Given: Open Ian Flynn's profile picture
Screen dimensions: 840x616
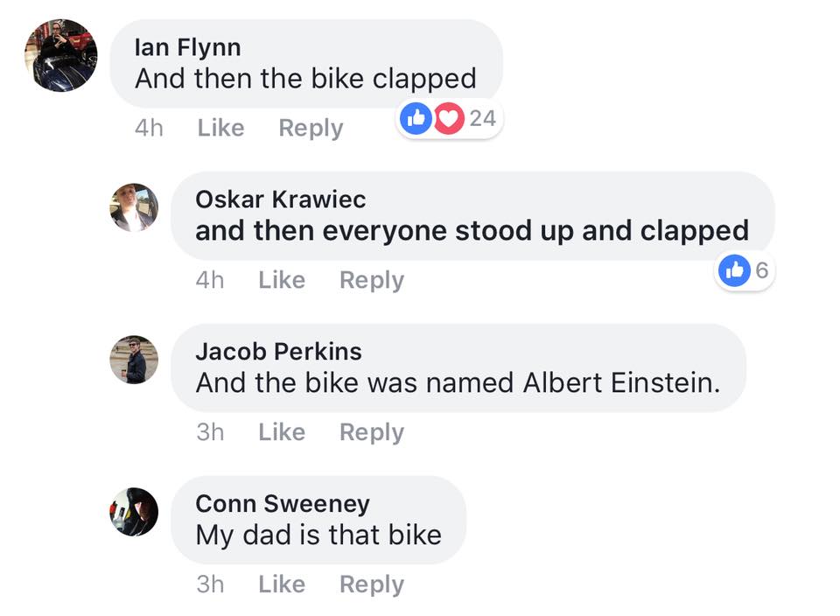Looking at the screenshot, I should point(61,56).
